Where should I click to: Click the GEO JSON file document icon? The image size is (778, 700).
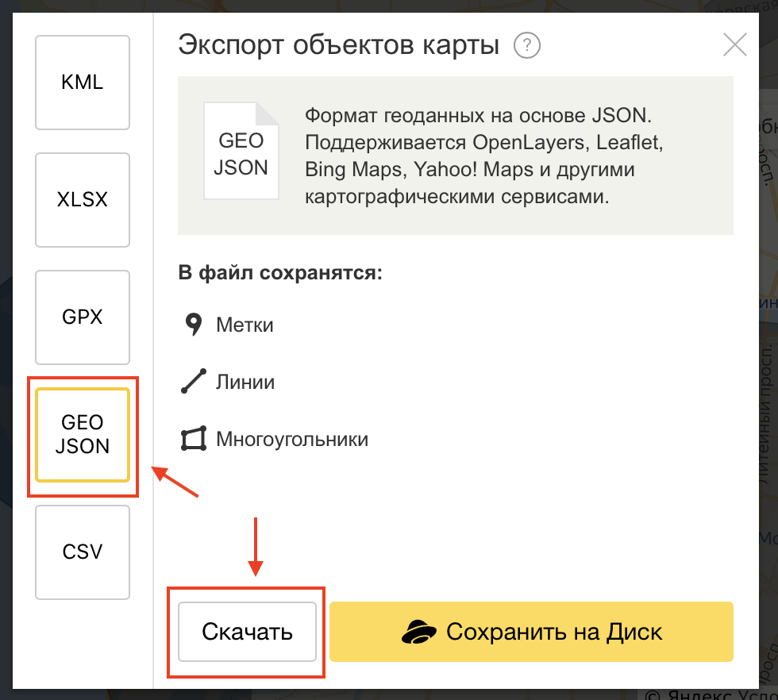pyautogui.click(x=241, y=151)
